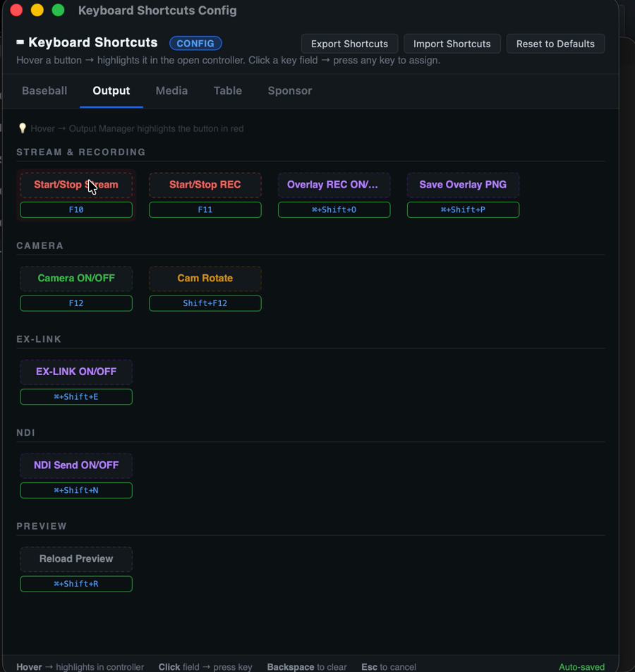Select the Output tab
Screen dimensions: 635x672
pyautogui.click(x=111, y=91)
